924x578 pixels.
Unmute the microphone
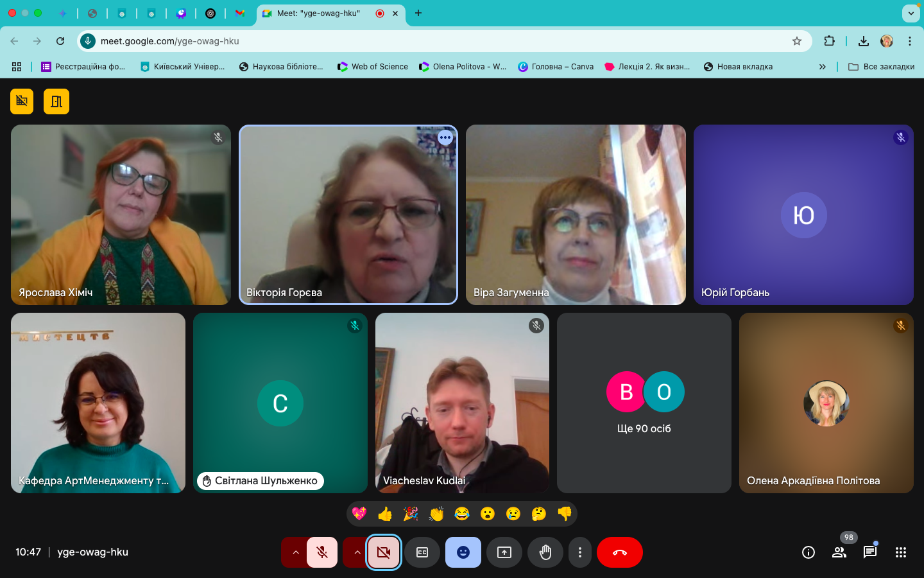322,552
